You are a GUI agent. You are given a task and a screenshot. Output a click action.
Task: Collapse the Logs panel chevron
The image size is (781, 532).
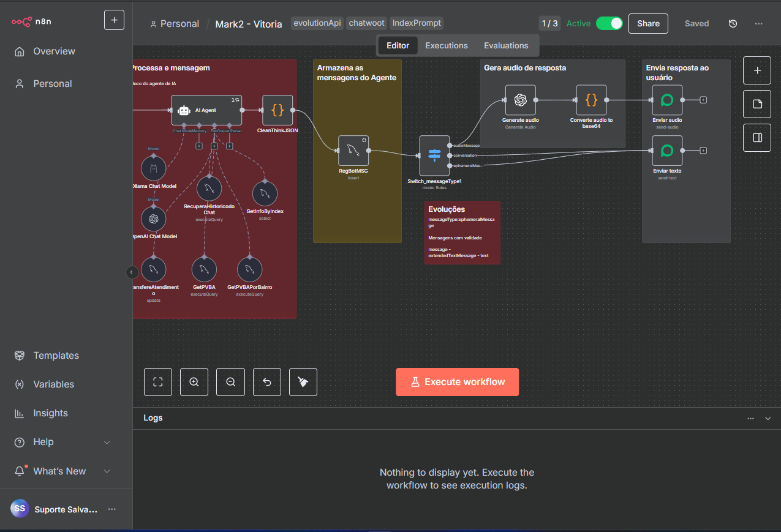[x=768, y=419]
